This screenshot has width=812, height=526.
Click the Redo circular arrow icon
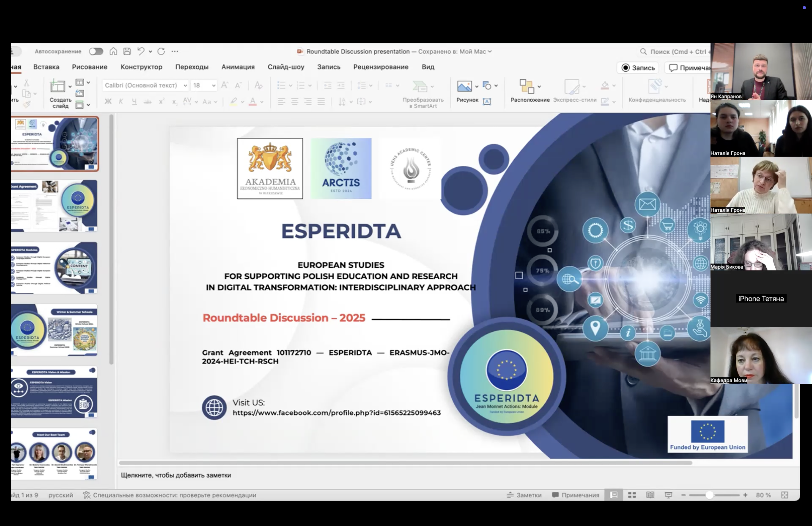point(161,51)
